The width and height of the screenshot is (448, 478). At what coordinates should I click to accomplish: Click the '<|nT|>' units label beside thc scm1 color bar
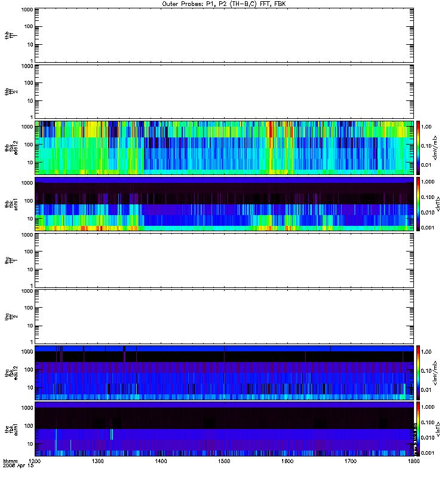click(x=438, y=429)
